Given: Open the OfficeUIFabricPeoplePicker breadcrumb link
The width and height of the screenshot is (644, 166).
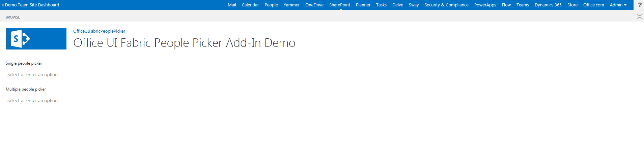Looking at the screenshot, I should [x=99, y=31].
